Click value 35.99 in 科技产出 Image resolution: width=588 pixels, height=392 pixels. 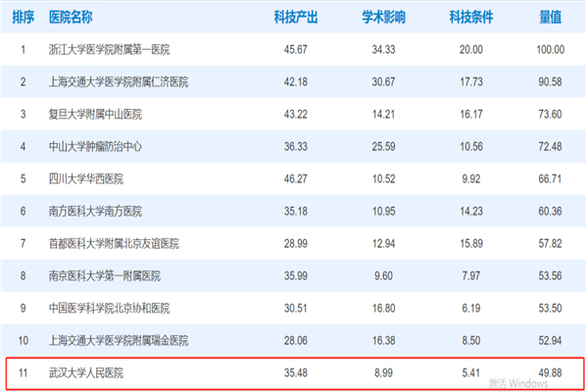coord(296,275)
